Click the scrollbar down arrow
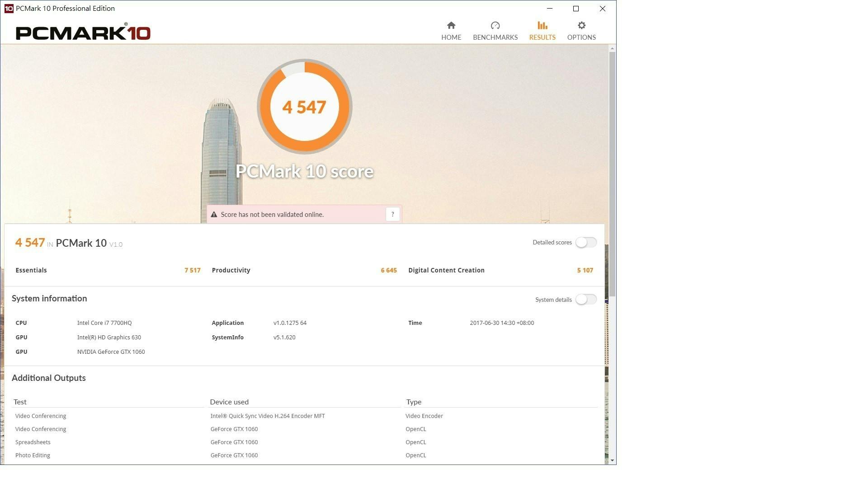Image resolution: width=868 pixels, height=488 pixels. pos(612,460)
